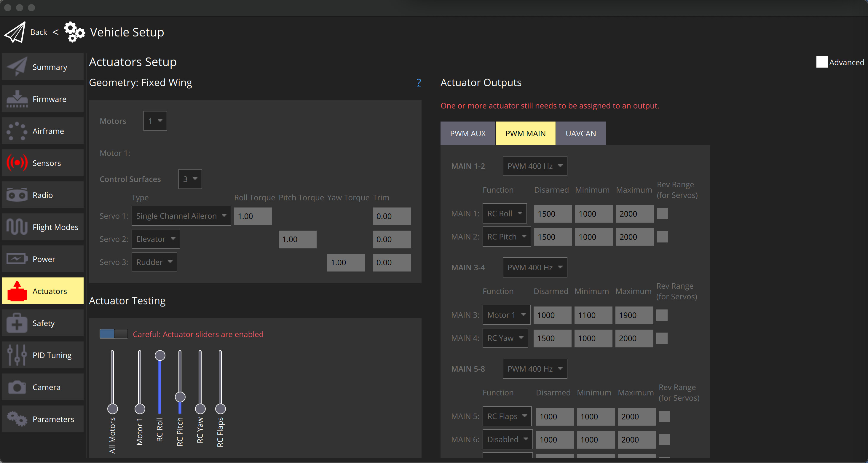Click MAIN 3 Maximum value 1900

click(x=634, y=315)
